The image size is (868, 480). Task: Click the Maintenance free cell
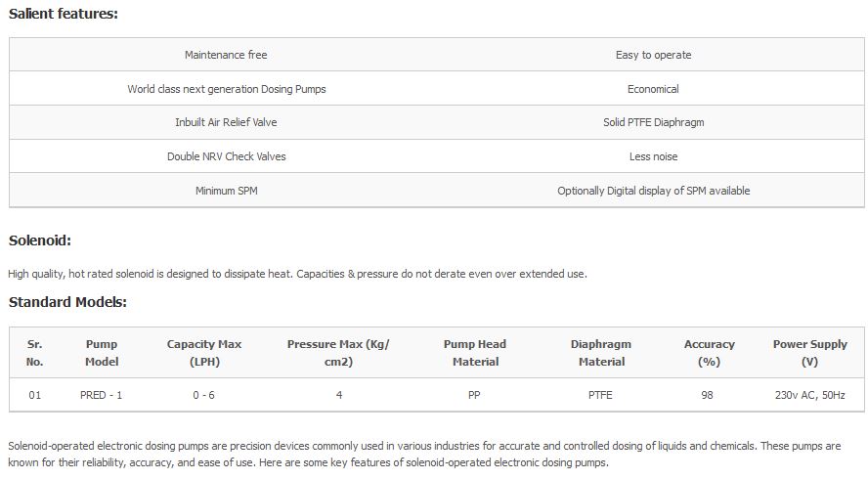pyautogui.click(x=226, y=55)
